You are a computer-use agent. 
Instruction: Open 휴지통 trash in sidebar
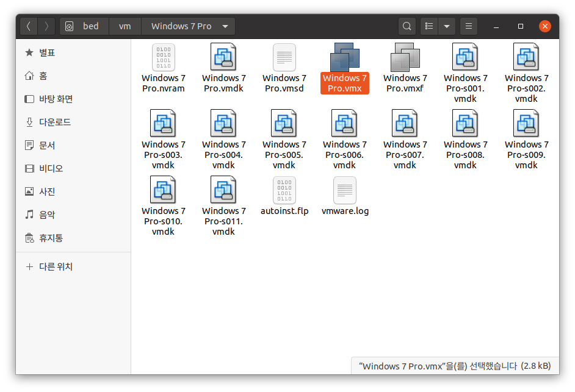pyautogui.click(x=73, y=238)
